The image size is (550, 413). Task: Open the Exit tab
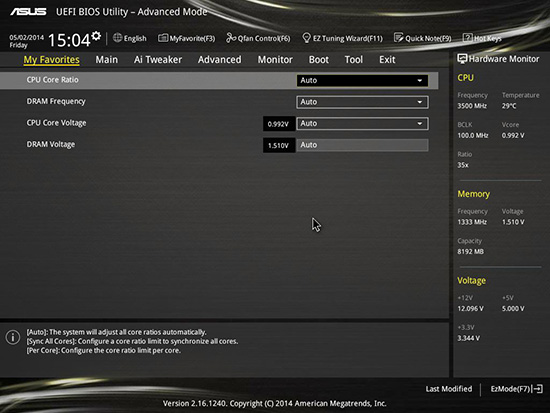387,60
